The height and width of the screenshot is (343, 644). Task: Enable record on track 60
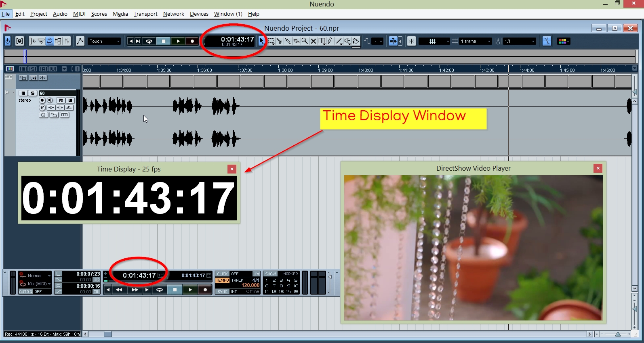click(x=42, y=100)
